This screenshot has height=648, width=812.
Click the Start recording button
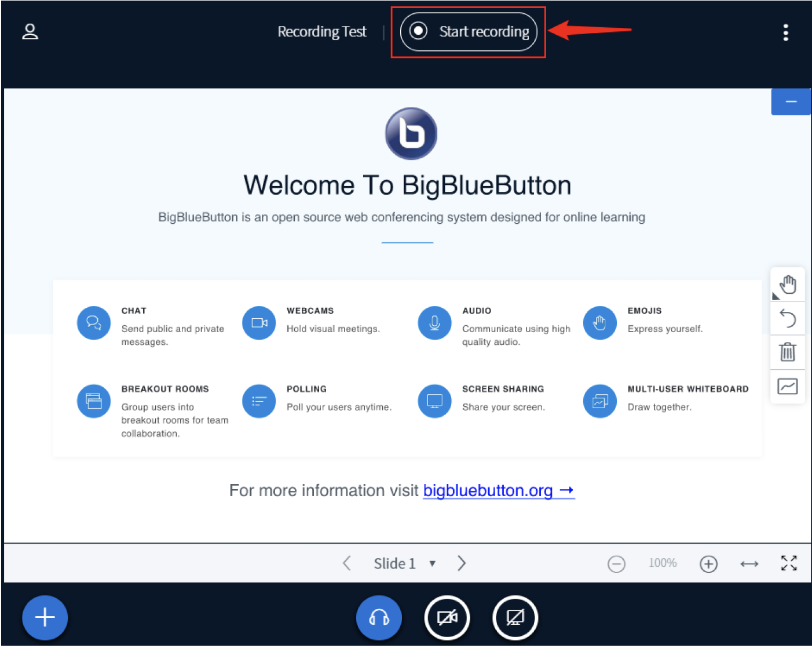click(x=469, y=32)
